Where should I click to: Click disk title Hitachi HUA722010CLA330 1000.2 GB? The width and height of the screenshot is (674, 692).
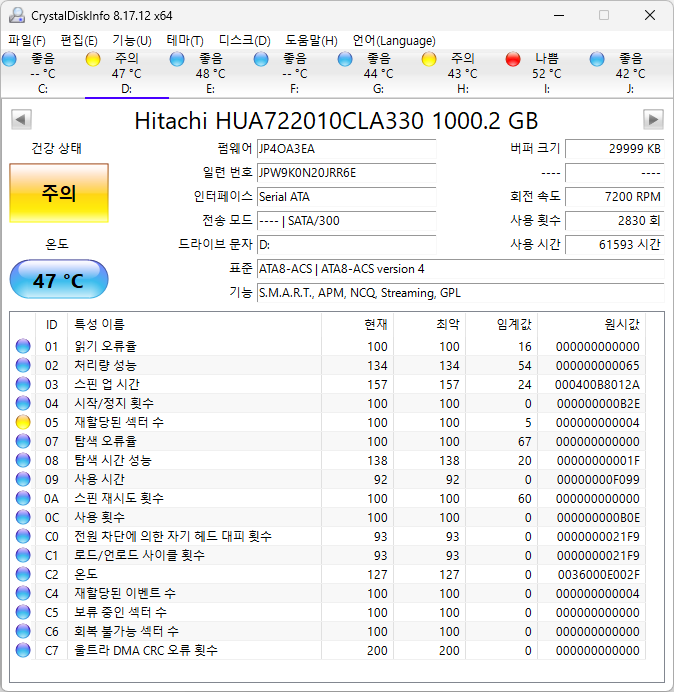pos(336,120)
